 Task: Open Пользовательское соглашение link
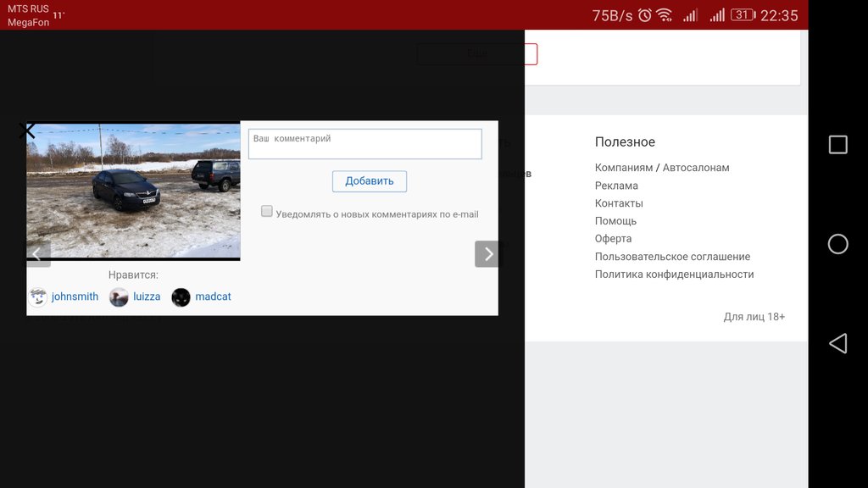tap(672, 256)
